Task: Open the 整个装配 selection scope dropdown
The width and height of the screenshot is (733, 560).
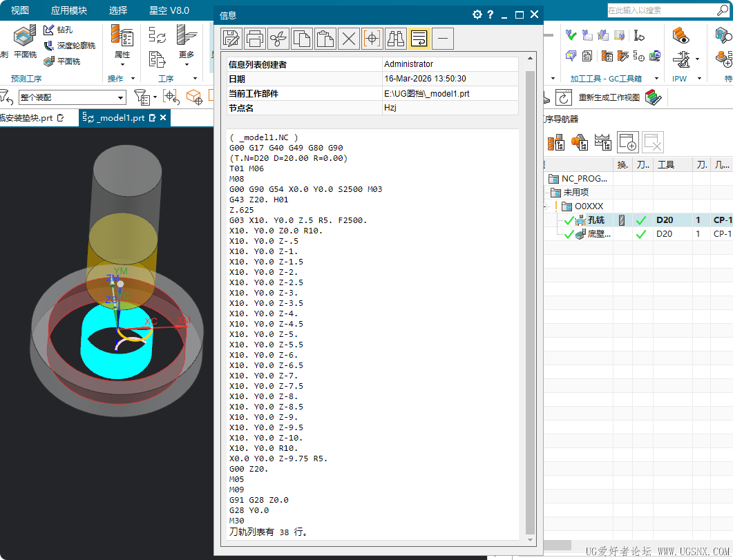Action: [x=121, y=98]
